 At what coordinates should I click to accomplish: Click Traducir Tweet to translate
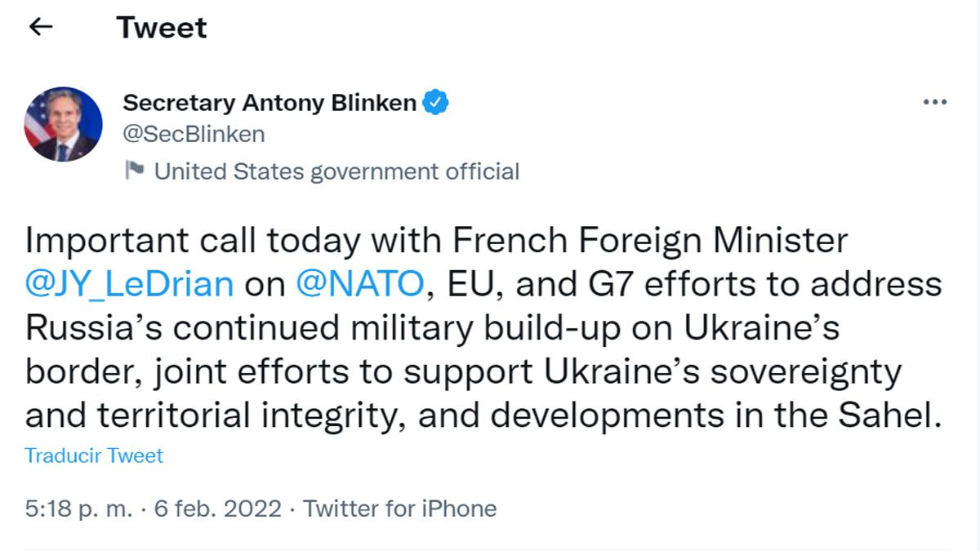(94, 455)
